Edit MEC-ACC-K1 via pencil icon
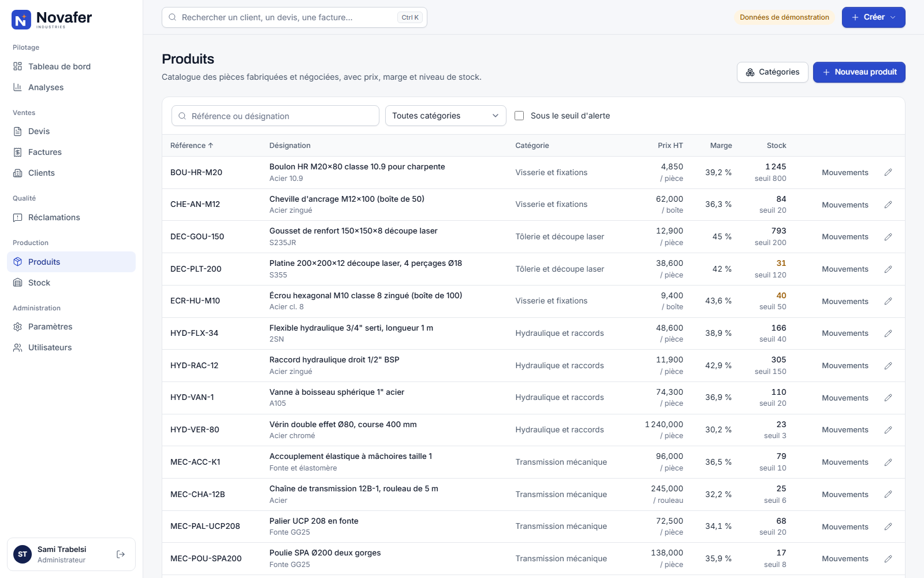This screenshot has height=578, width=924. (x=888, y=462)
